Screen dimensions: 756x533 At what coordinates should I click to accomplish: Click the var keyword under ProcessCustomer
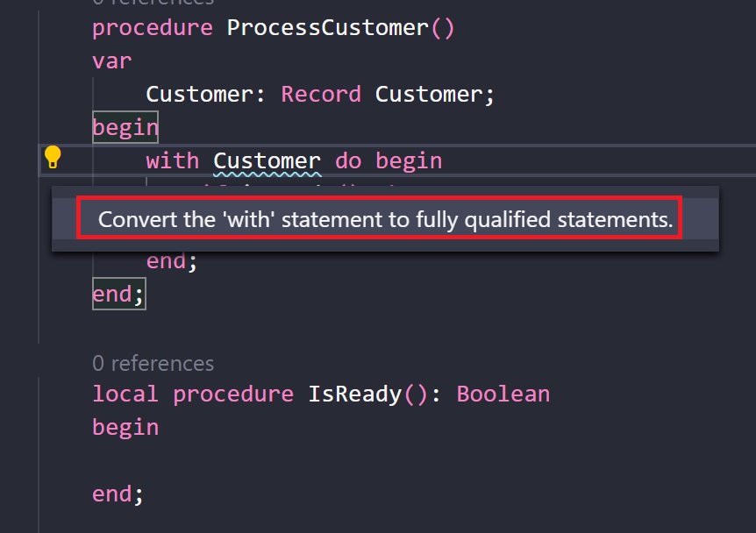click(x=111, y=60)
